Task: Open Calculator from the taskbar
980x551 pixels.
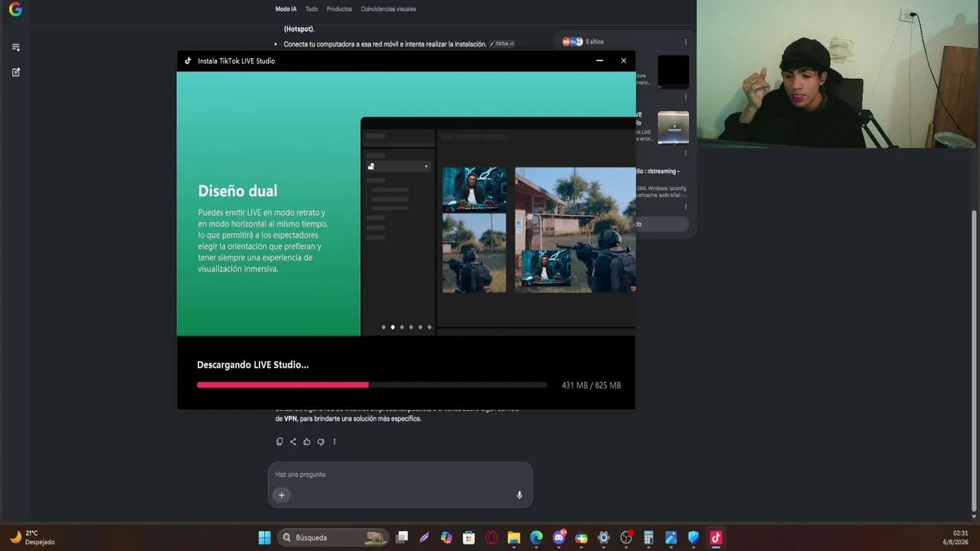Action: point(648,538)
